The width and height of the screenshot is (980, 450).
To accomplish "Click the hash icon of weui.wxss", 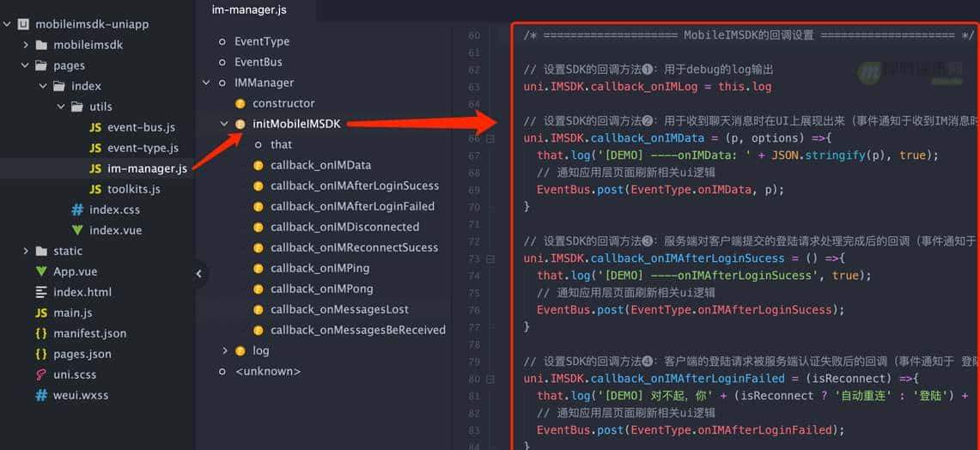I will pyautogui.click(x=41, y=395).
